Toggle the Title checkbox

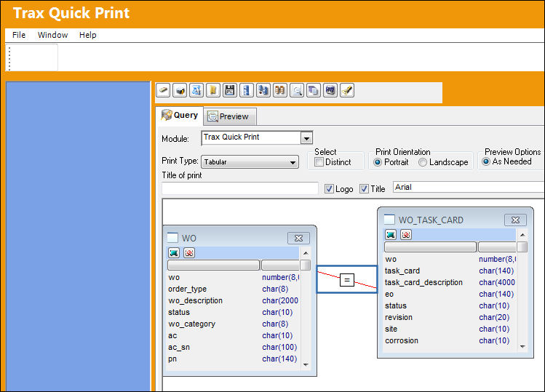(x=364, y=188)
